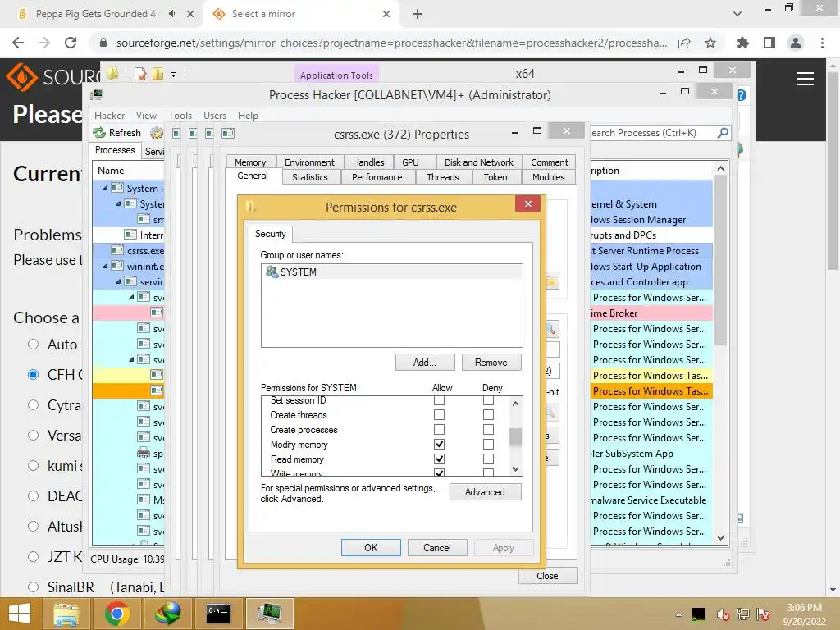The height and width of the screenshot is (630, 840).
Task: Open Internet Download Manager taskbar icon
Action: (x=167, y=614)
